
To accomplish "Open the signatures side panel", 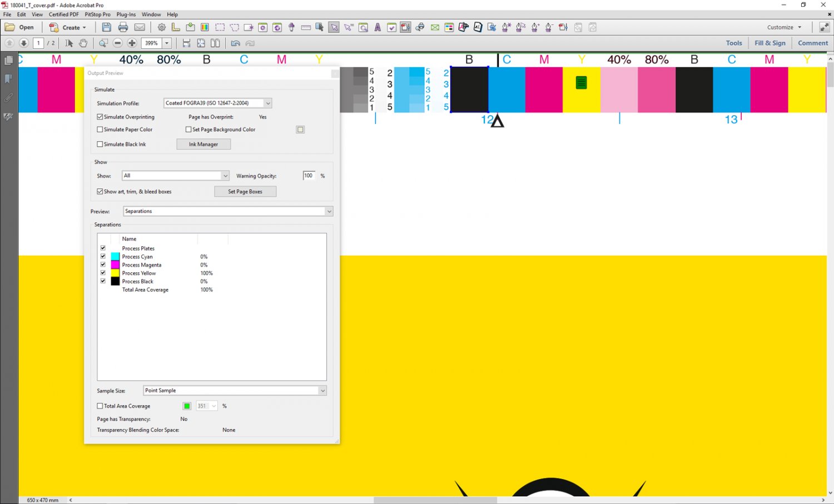I will coord(8,117).
